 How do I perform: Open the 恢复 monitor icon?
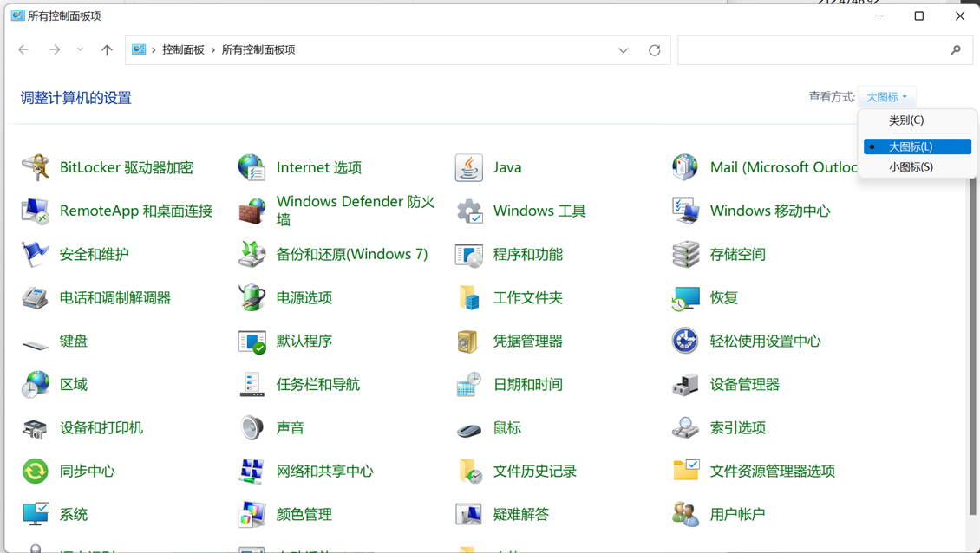point(686,297)
